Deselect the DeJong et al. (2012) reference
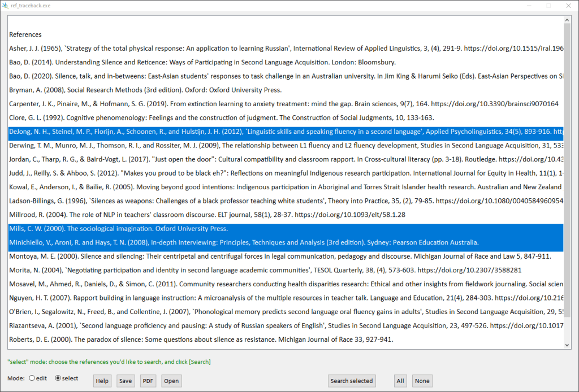Image resolution: width=579 pixels, height=392 pixels. (226, 132)
